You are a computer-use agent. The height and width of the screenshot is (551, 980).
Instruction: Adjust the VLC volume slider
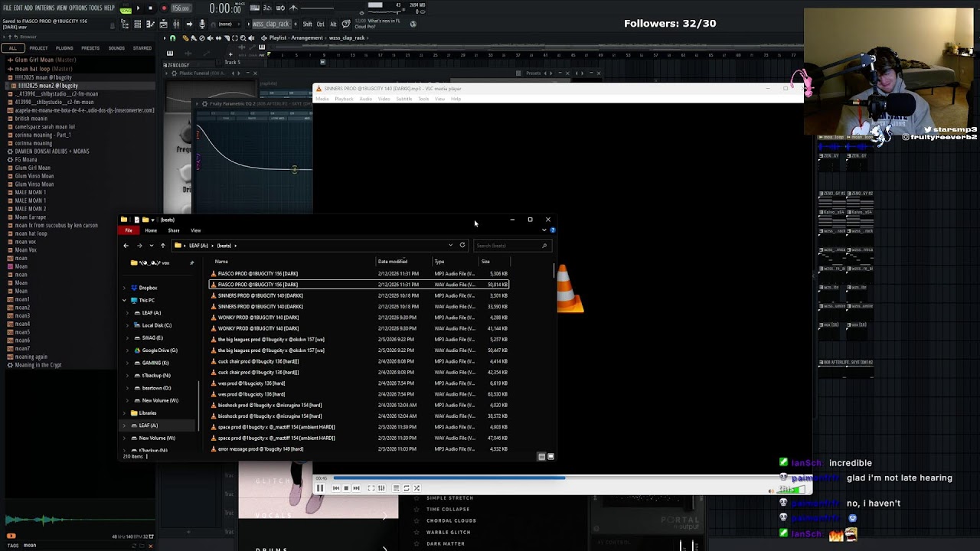[x=792, y=488]
